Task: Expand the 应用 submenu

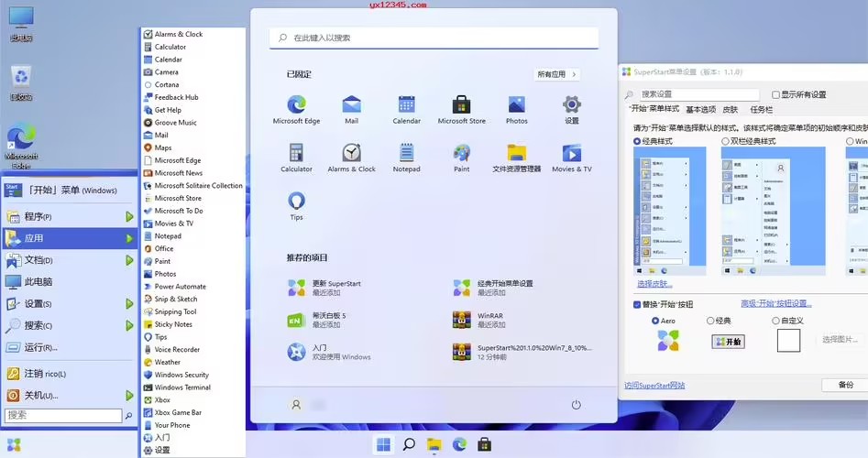Action: pyautogui.click(x=129, y=238)
